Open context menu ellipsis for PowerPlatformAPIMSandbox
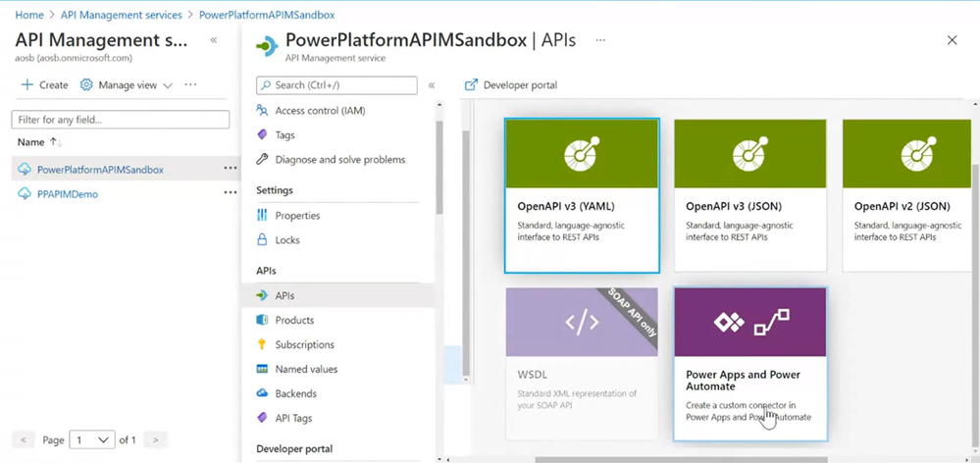980x463 pixels. [x=230, y=168]
